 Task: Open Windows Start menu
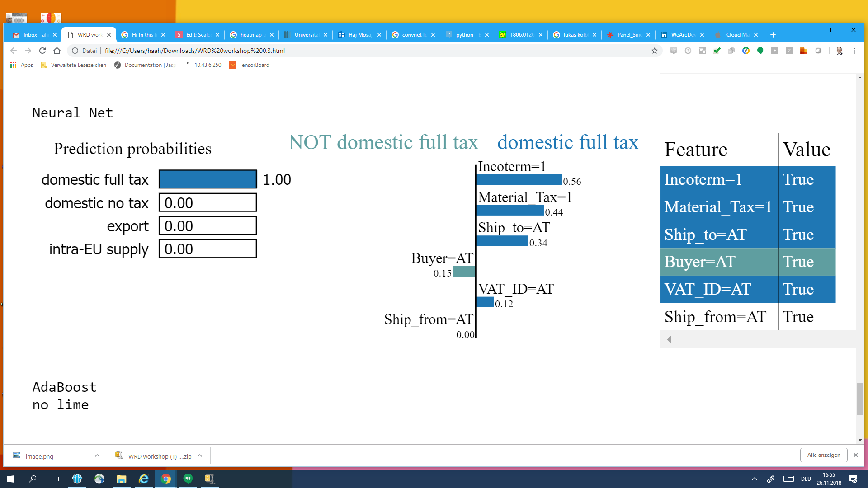(11, 479)
